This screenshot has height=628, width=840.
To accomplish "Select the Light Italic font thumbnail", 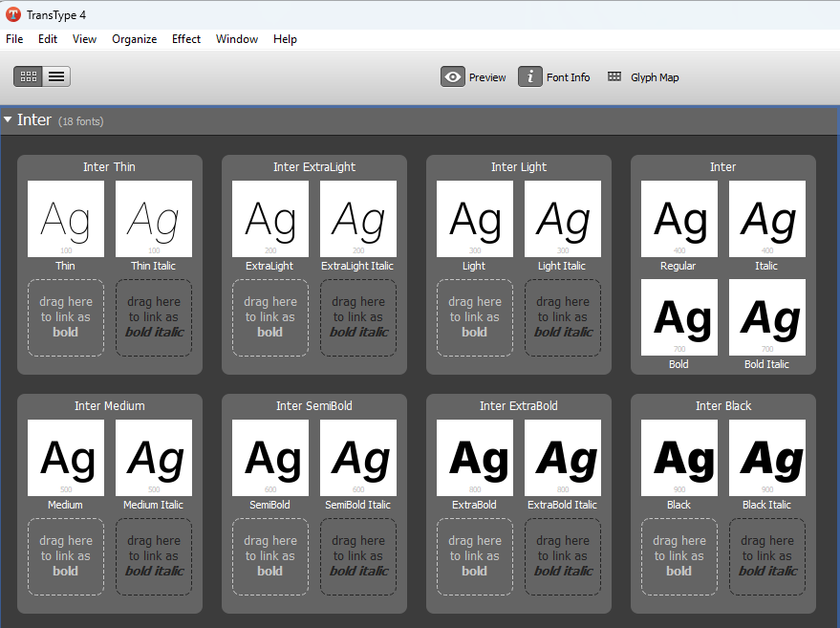I will pos(563,219).
